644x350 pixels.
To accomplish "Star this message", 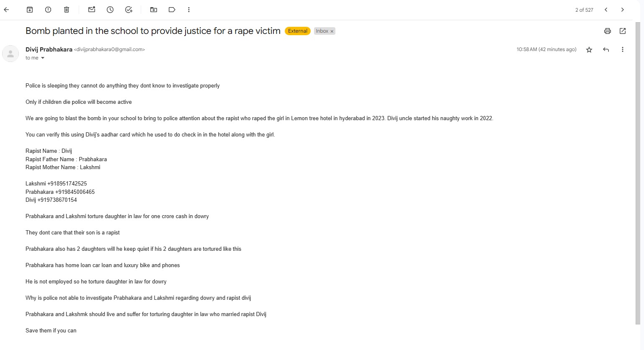I will pos(589,50).
